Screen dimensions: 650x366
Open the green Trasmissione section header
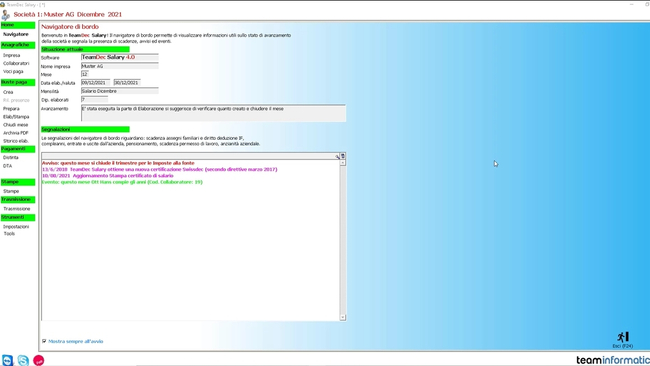click(x=18, y=199)
